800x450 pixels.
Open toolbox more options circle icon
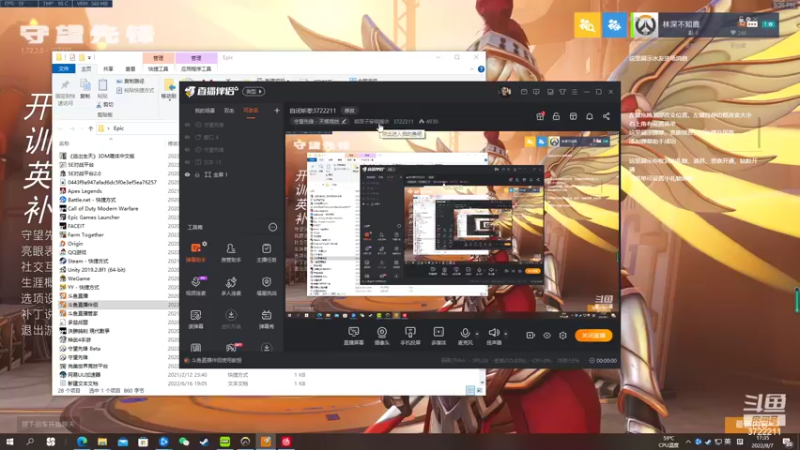click(273, 227)
